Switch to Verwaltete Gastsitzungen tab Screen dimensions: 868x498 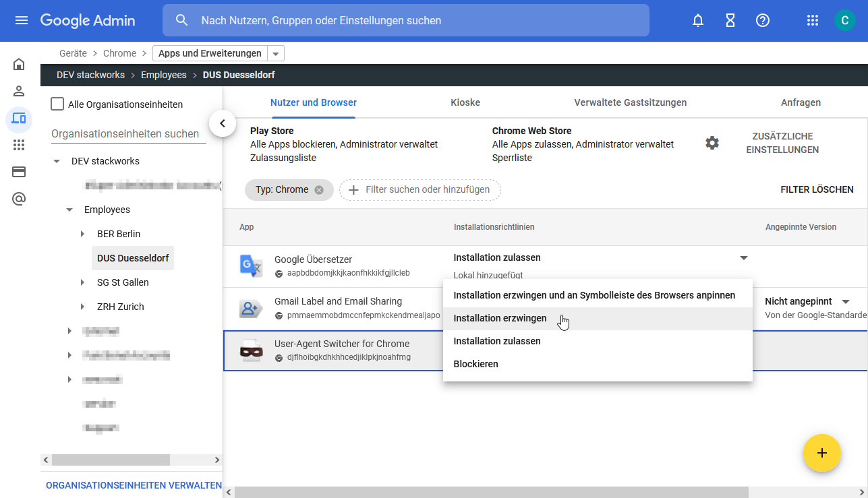[631, 102]
